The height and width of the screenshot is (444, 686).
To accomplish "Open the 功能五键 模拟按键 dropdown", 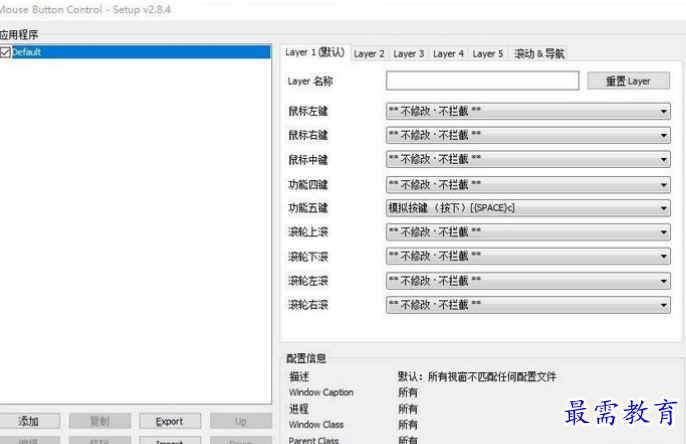I will [x=528, y=208].
